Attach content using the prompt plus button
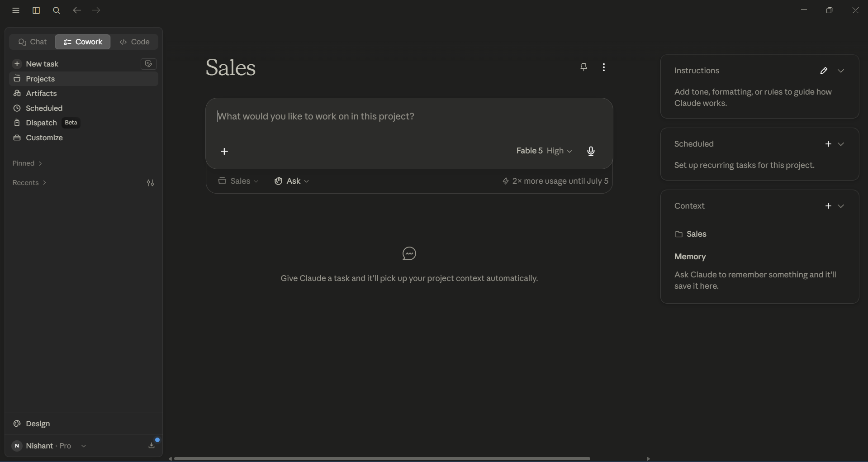This screenshot has width=868, height=462. point(225,152)
